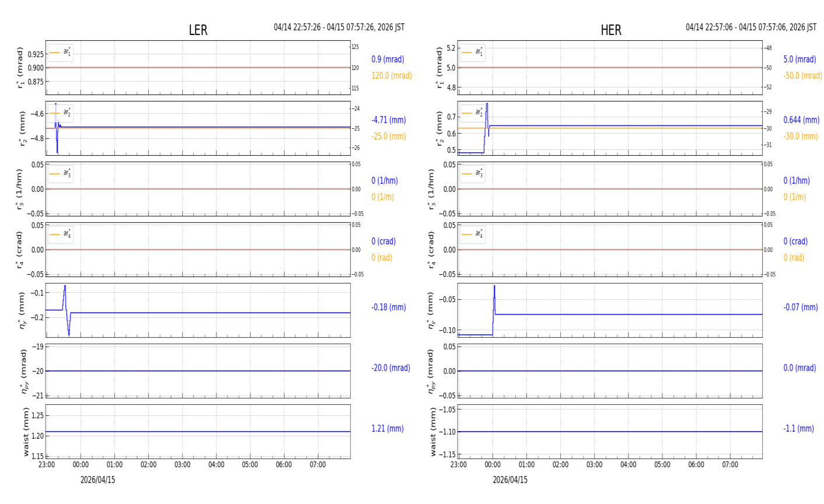Click the ∂r2* legend in the HER plot
Screen dimensions: 824x504
pyautogui.click(x=473, y=113)
